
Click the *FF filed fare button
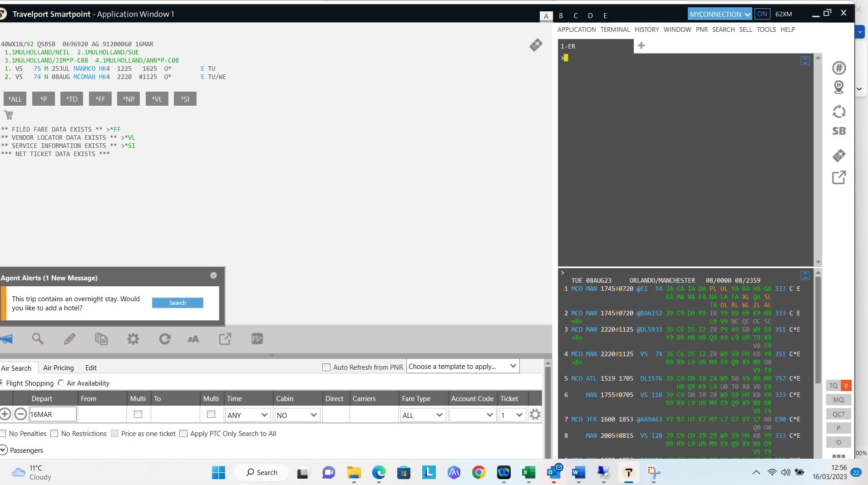100,99
